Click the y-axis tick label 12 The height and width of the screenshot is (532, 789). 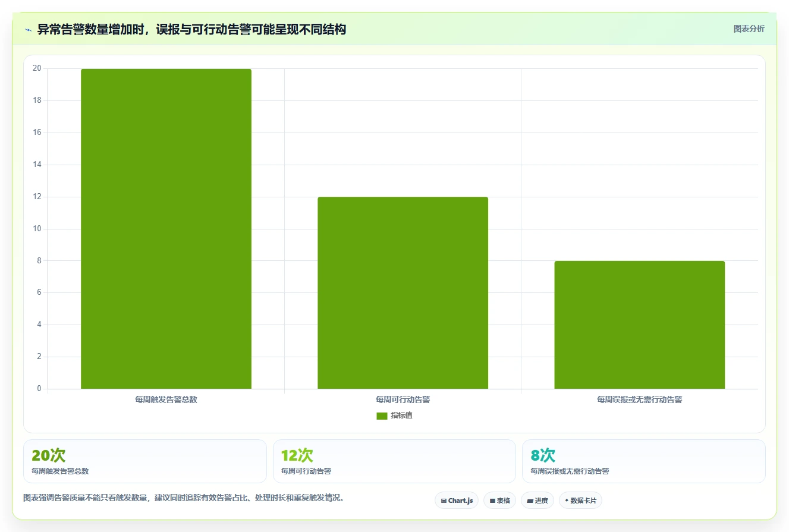point(37,197)
